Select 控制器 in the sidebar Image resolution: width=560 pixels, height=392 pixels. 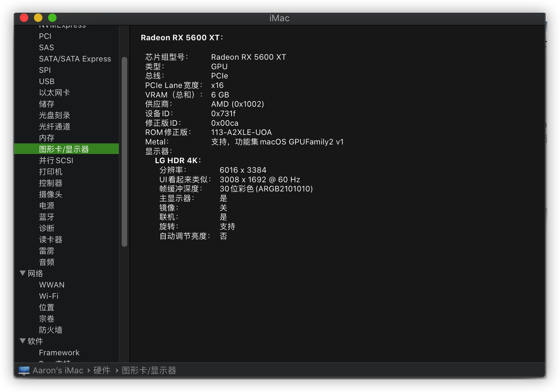pos(51,183)
